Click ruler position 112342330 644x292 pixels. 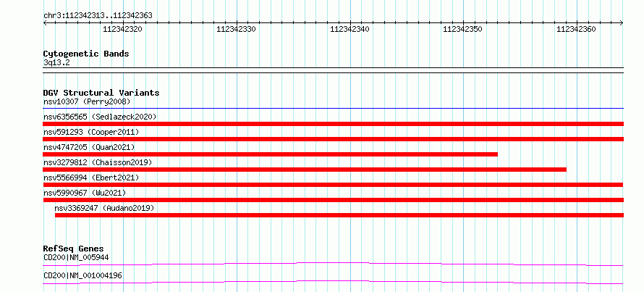[x=236, y=29]
